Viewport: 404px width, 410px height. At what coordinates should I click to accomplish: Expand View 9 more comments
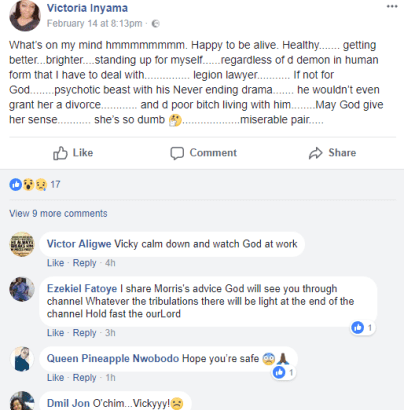58,213
